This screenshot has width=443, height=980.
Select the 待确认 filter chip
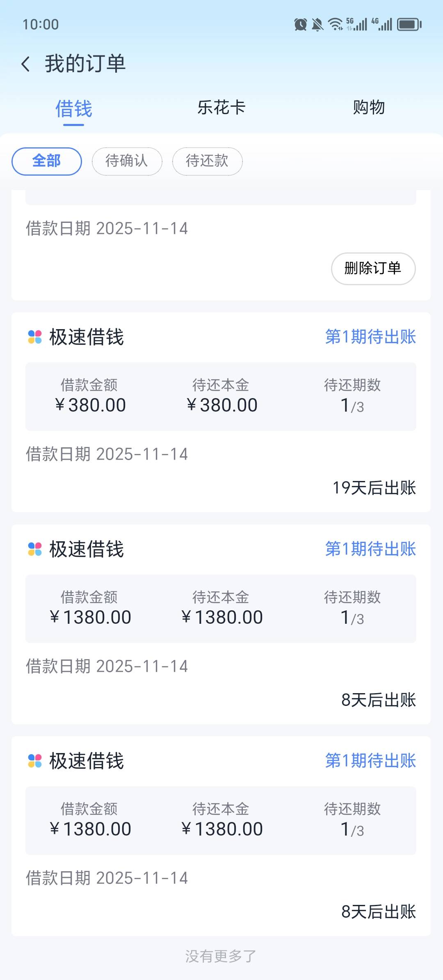[x=127, y=161]
